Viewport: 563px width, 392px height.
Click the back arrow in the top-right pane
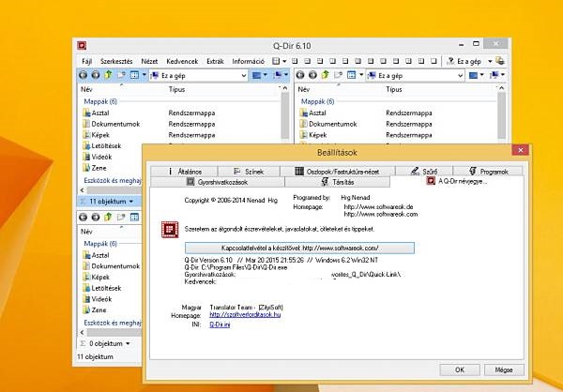pos(300,75)
